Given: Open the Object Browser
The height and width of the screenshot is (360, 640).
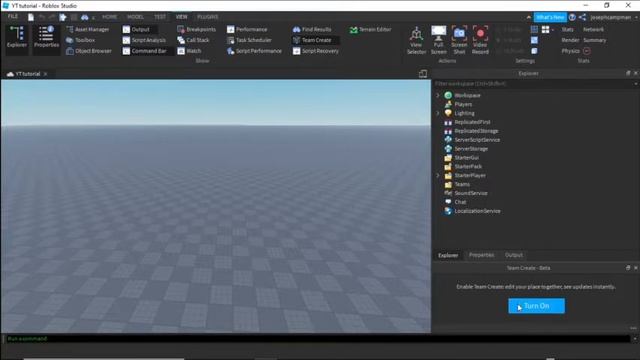Looking at the screenshot, I should 89,51.
